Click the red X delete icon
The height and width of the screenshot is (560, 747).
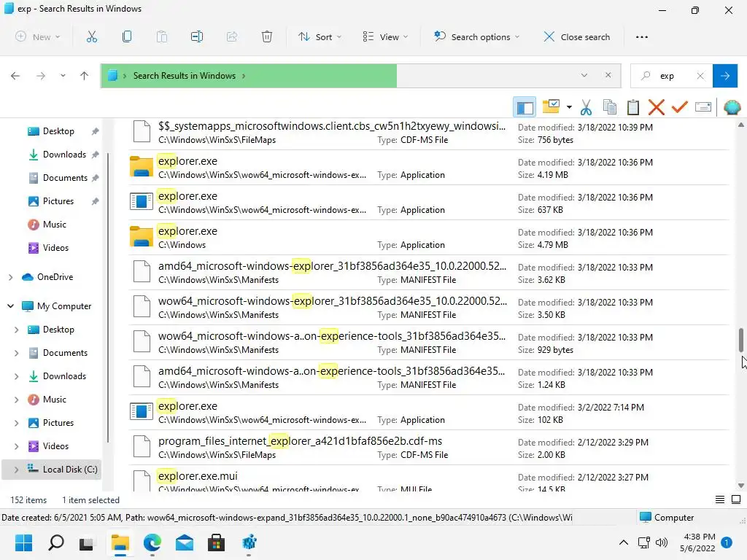(657, 107)
